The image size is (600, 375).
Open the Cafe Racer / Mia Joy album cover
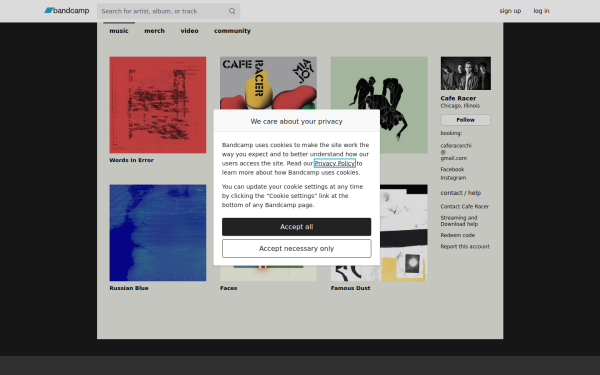click(268, 83)
